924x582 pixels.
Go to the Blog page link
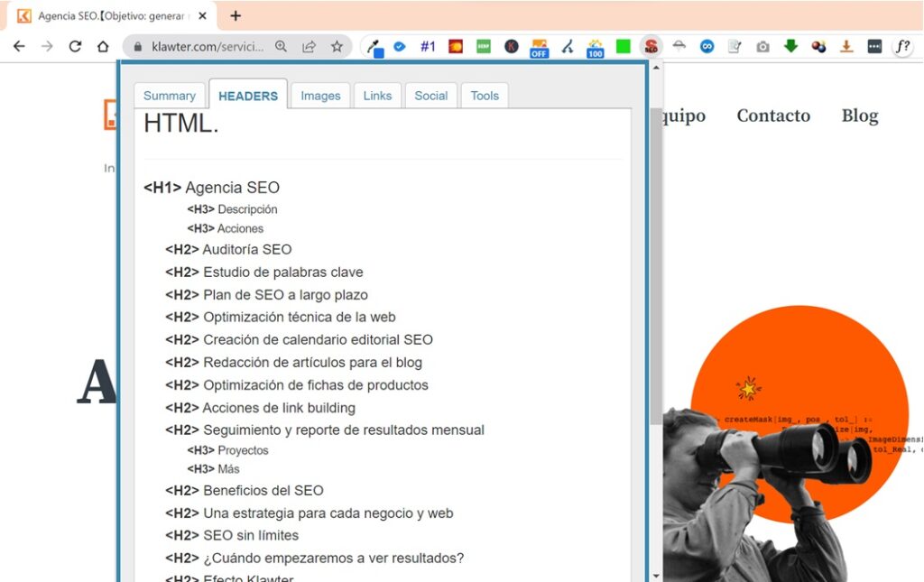[859, 115]
